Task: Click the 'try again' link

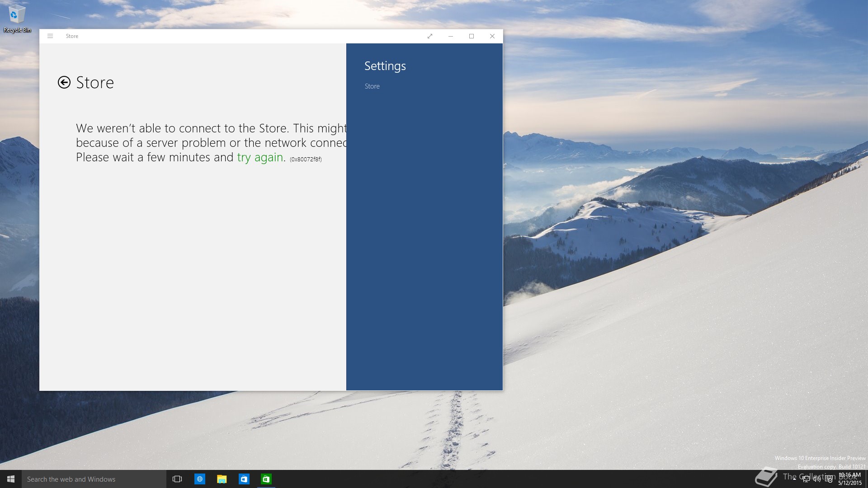Action: click(x=260, y=157)
